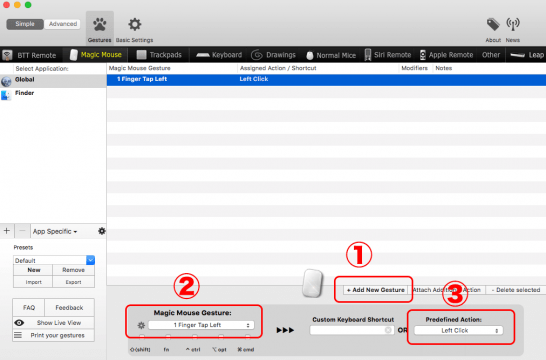Select Global in application list
This screenshot has width=546, height=360.
coord(53,80)
